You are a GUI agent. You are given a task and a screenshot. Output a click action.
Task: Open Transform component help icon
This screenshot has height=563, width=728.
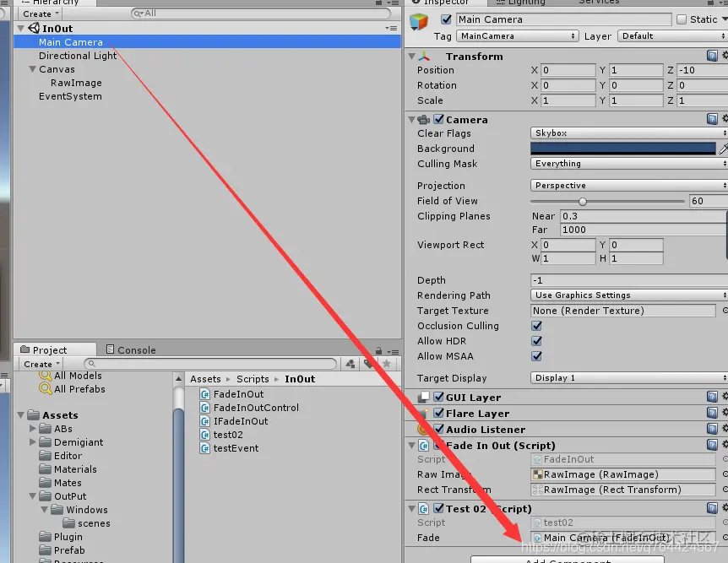[x=712, y=56]
